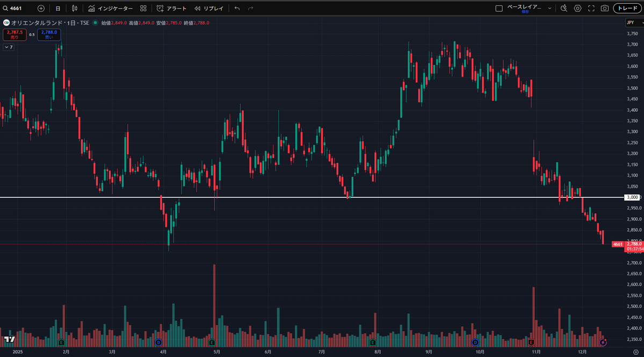Take a chart snapshot with camera icon
Viewport: 644px width, 357px height.
pyautogui.click(x=605, y=9)
